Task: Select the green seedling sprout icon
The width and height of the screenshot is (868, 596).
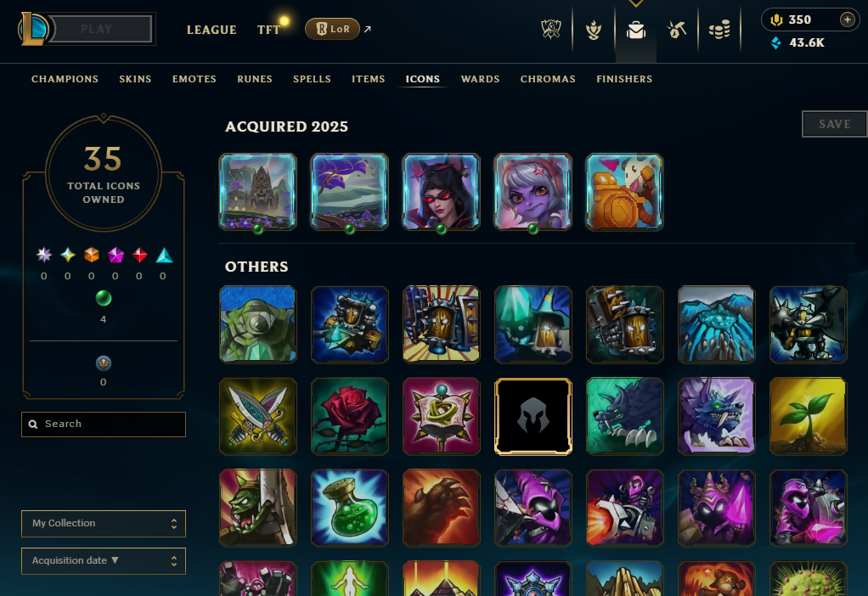Action: pos(808,416)
